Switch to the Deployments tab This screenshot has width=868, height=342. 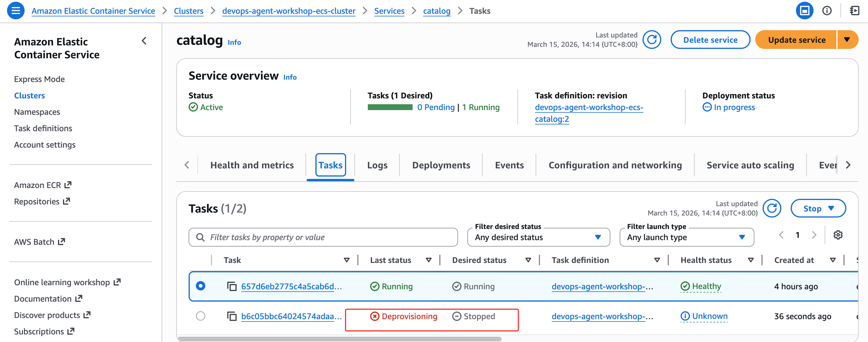(441, 165)
